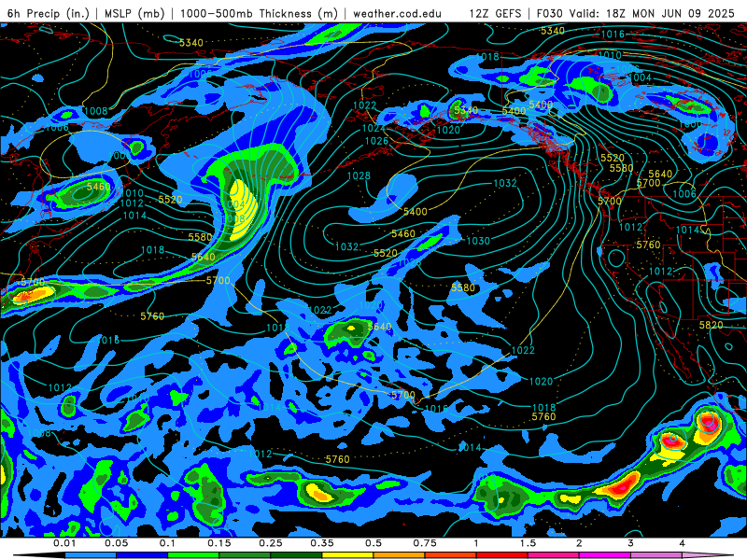Click the '5820' thickness contour label
Image resolution: width=747 pixels, height=560 pixels.
point(711,325)
